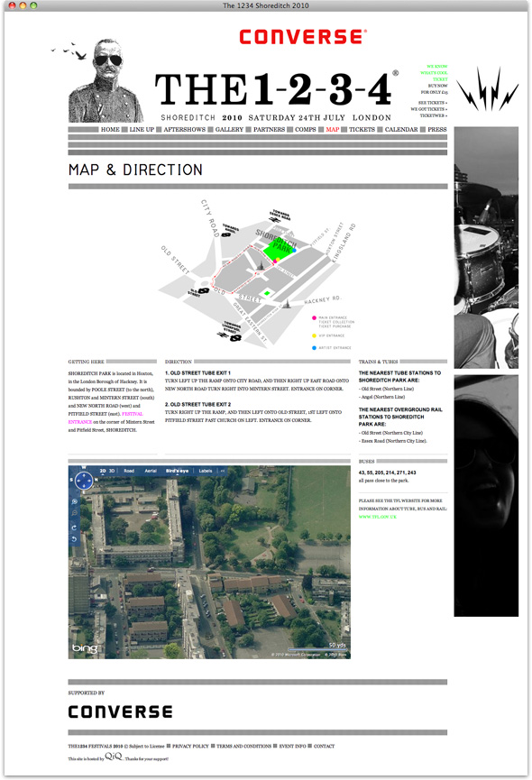
Task: Go to the COMPS page
Action: click(x=306, y=129)
